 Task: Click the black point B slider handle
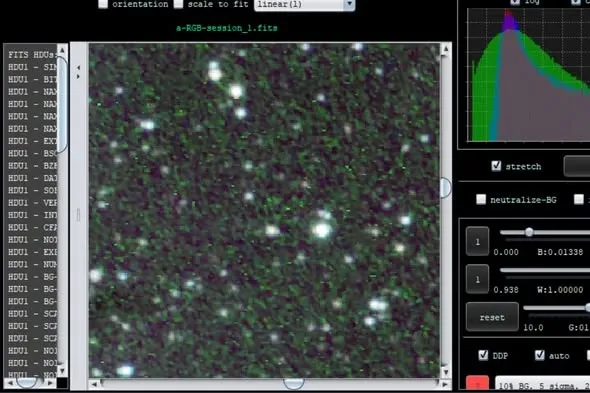(x=529, y=232)
